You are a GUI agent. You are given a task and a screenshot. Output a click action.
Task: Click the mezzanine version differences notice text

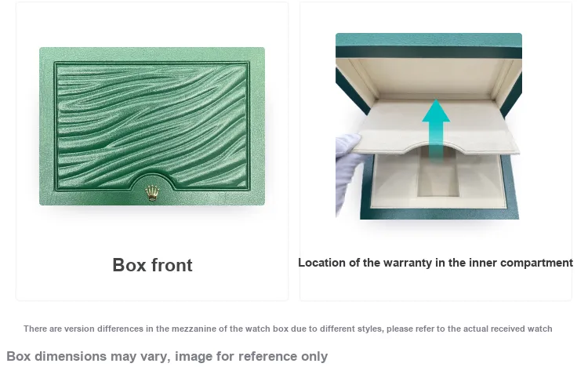pyautogui.click(x=288, y=329)
